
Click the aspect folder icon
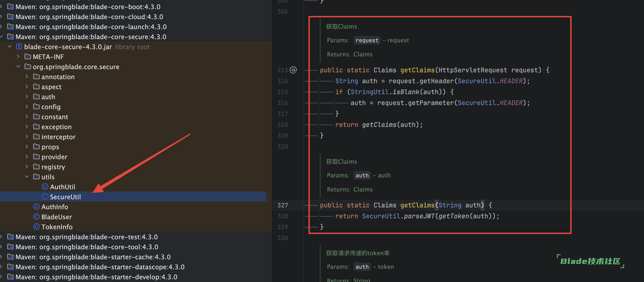(36, 87)
